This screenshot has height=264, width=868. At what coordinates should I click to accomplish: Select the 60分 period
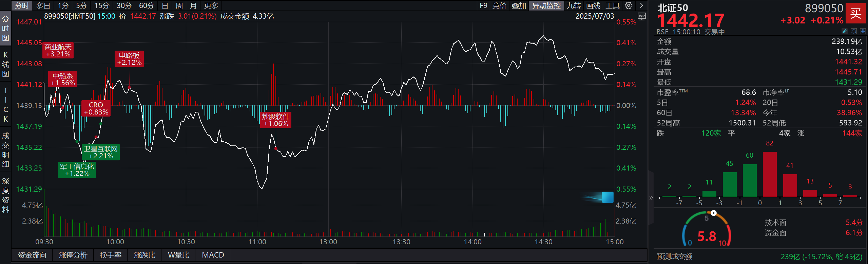[x=147, y=5]
